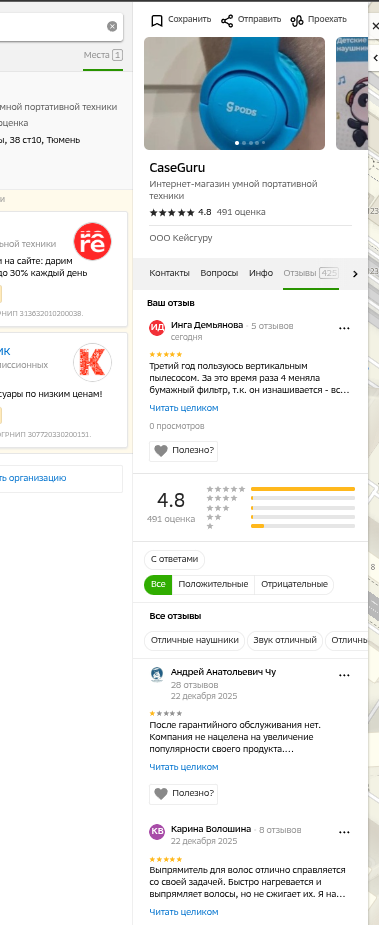Open the 491 оценка link near title
The height and width of the screenshot is (925, 379).
click(x=241, y=212)
